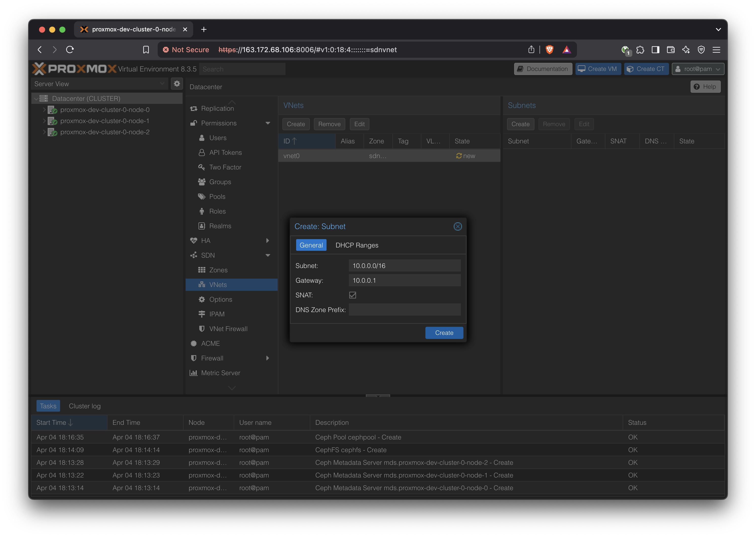Open the Server View dropdown selector
Screen dimensions: 756x537
(x=99, y=84)
